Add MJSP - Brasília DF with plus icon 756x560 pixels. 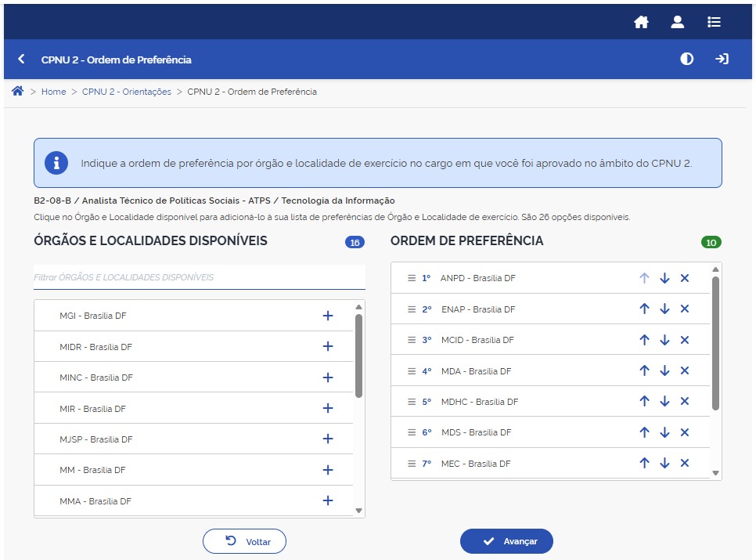pyautogui.click(x=328, y=439)
